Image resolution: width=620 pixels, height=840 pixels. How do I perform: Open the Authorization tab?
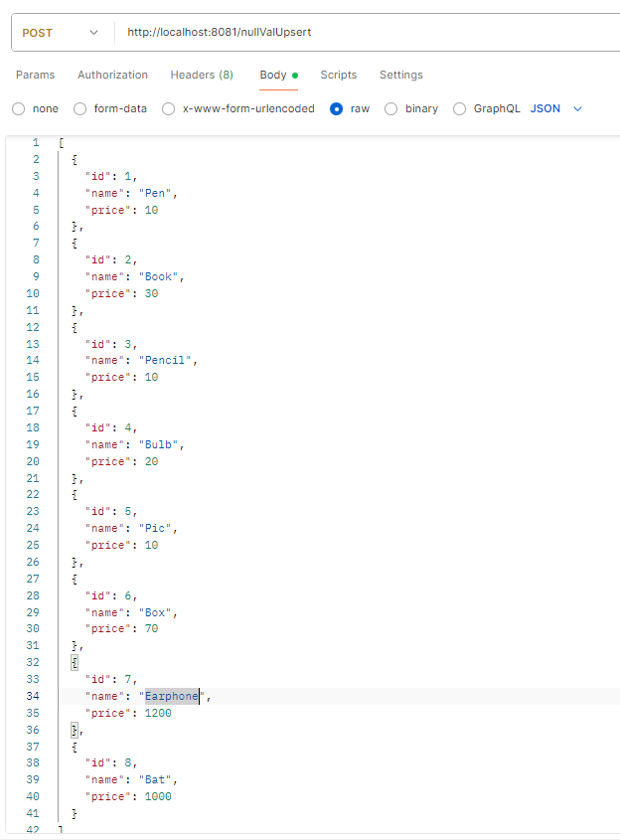tap(112, 75)
